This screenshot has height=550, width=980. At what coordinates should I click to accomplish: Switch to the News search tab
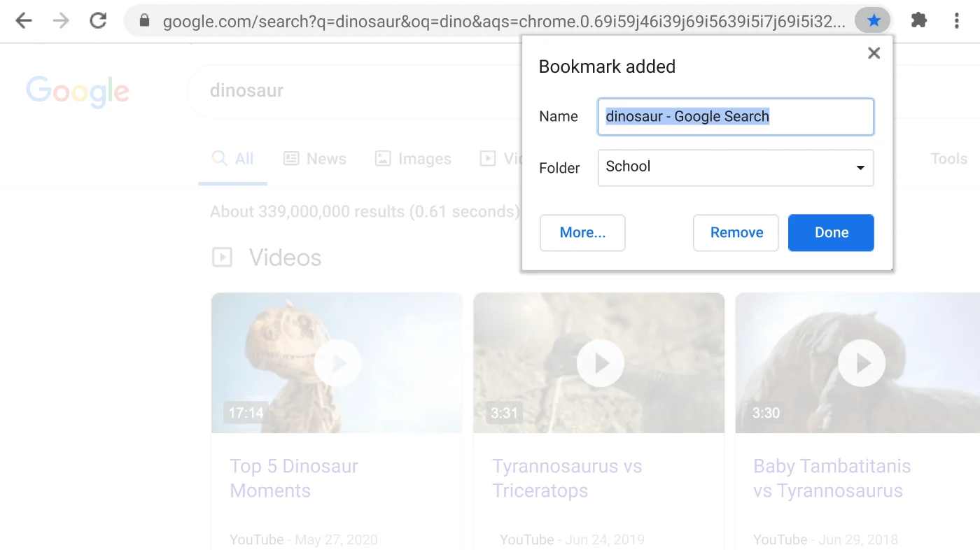coord(315,159)
